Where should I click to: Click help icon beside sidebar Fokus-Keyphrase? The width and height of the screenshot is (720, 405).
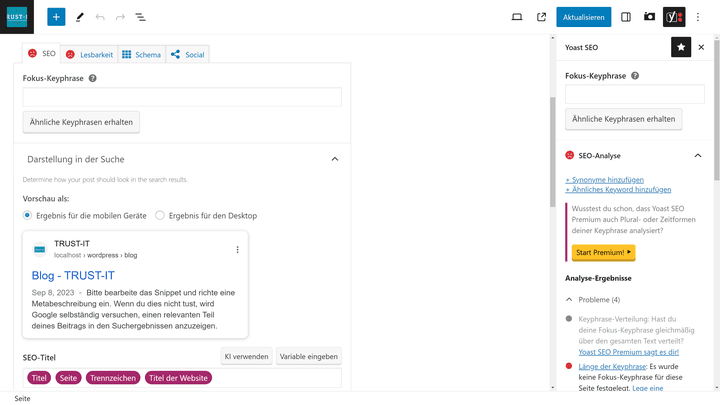(x=635, y=76)
